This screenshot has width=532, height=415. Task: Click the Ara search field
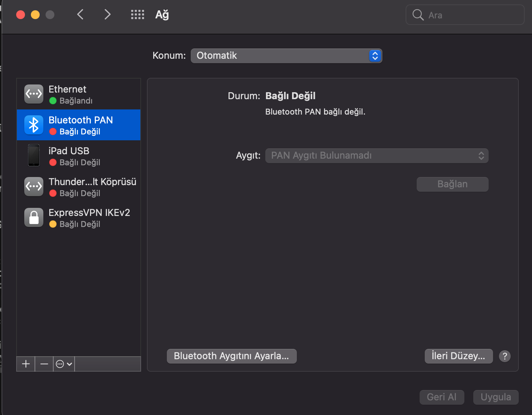point(470,15)
